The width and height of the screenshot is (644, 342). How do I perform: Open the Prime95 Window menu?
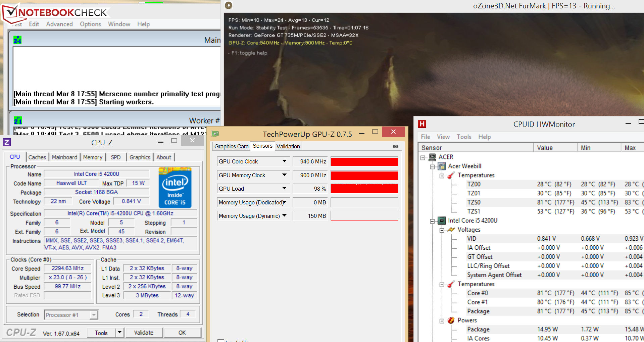point(119,24)
